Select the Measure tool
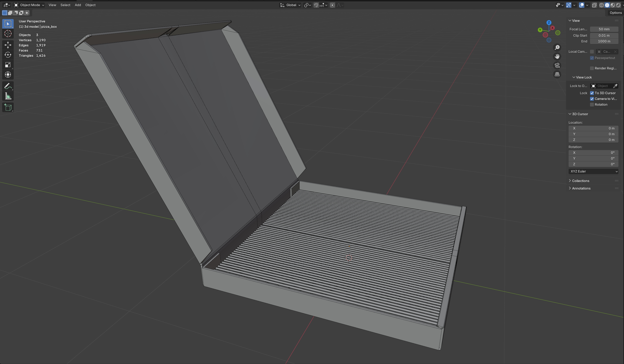The image size is (624, 364). [8, 96]
